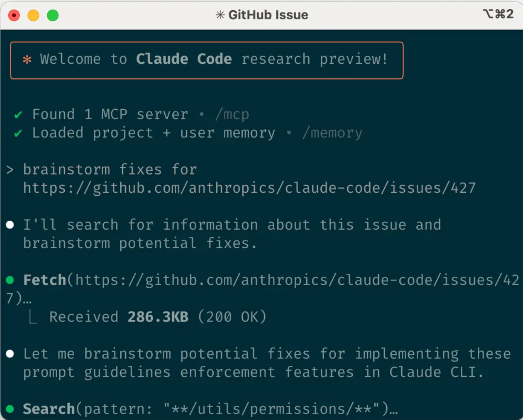Click the GitHub Issue window title

268,15
